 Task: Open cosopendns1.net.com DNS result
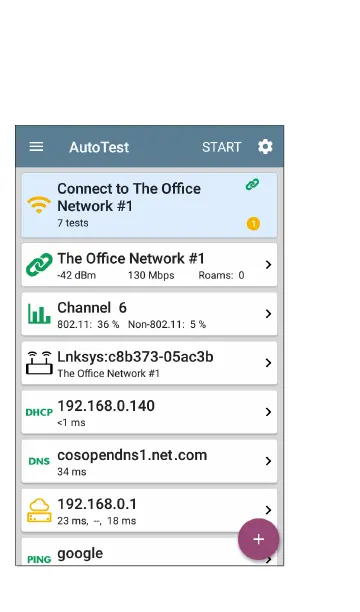point(149,461)
